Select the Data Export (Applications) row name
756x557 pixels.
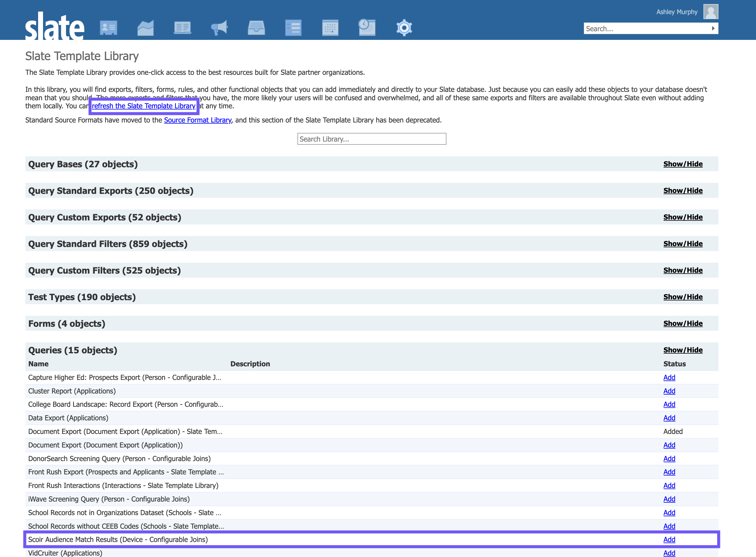click(68, 418)
